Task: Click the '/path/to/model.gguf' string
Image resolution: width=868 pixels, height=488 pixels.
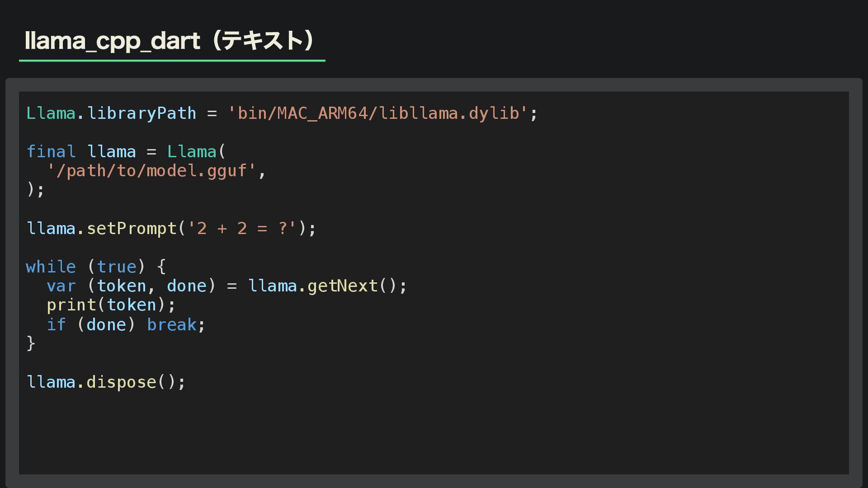Action: click(151, 171)
